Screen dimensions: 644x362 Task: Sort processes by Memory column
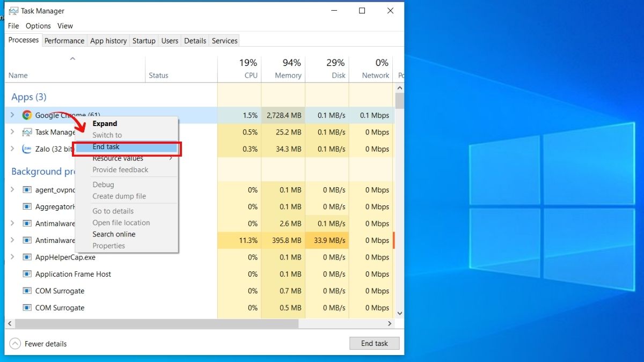coord(283,69)
